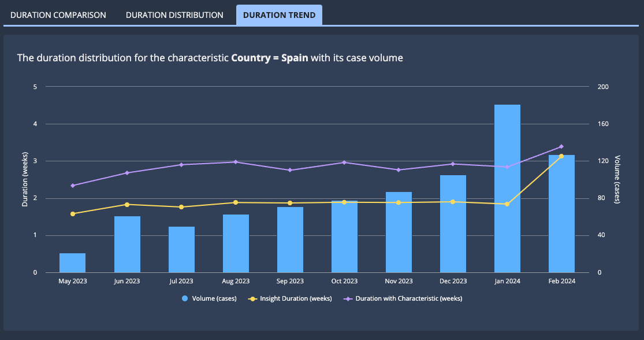Click the '120' value on volume axis
The height and width of the screenshot is (340, 644).
point(603,161)
